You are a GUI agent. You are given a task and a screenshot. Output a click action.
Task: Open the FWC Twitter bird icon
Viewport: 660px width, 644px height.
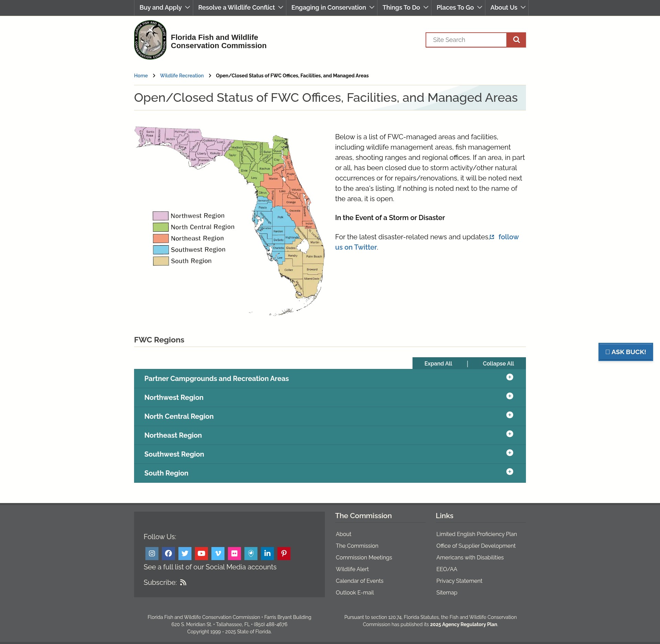coord(185,553)
